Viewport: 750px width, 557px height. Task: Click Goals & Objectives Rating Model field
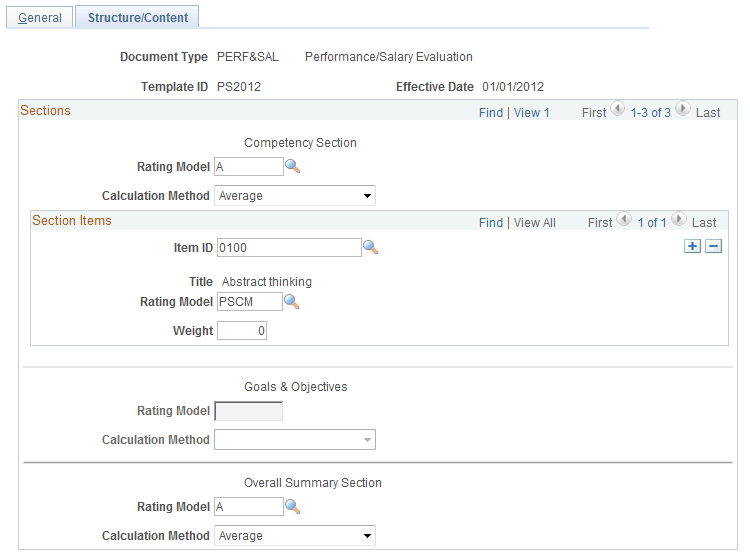(x=249, y=411)
